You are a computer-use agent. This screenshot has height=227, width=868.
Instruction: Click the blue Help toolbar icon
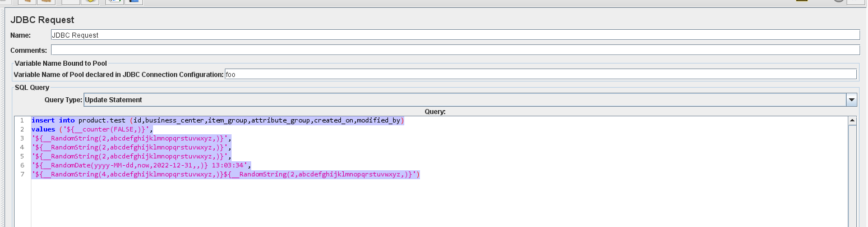click(133, 2)
